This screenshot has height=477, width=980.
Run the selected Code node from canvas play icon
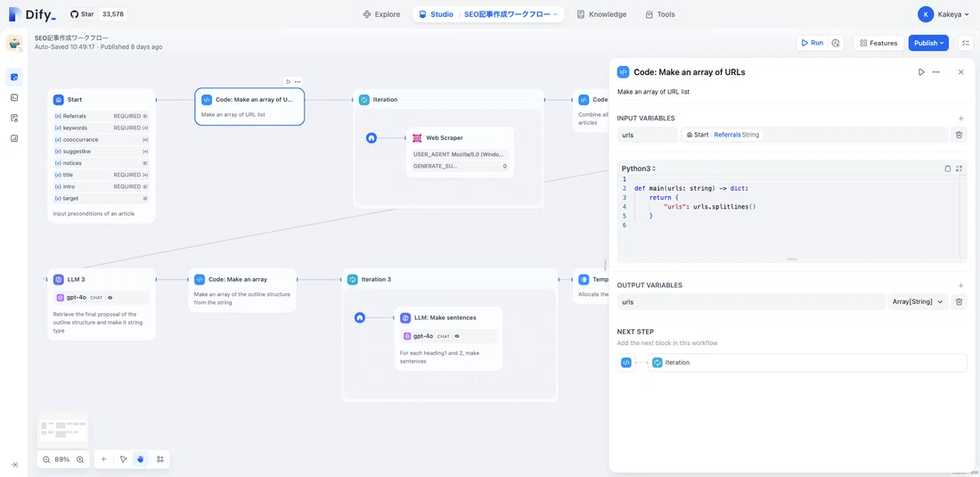288,81
